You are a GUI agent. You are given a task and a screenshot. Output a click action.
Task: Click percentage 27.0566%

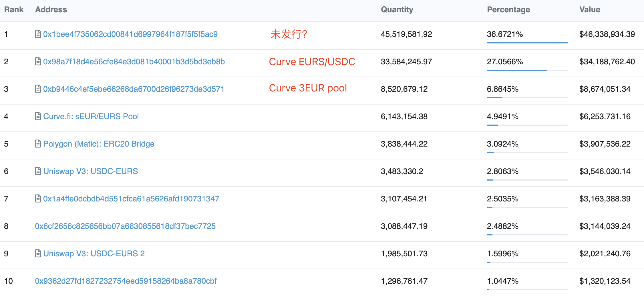[x=505, y=62]
